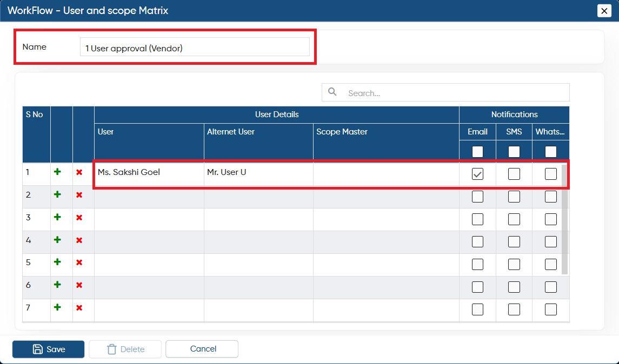Click the Name input field
Viewport: 619px width, 364px height.
click(195, 47)
